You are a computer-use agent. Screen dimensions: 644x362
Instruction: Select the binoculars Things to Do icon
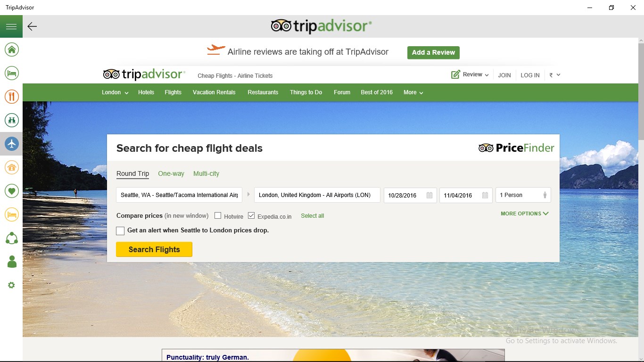pos(12,120)
